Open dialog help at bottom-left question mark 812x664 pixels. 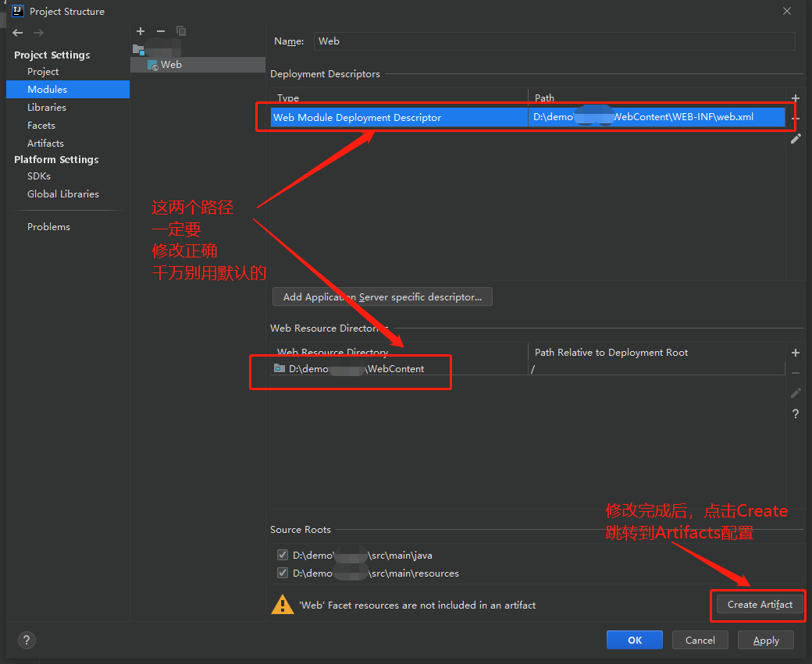tap(27, 640)
